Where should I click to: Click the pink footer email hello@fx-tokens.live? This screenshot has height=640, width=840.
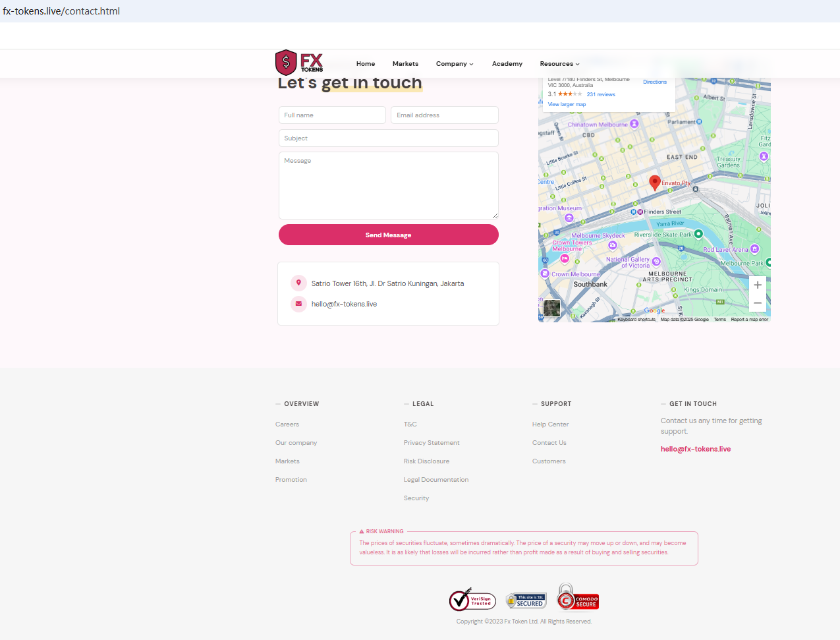point(696,449)
